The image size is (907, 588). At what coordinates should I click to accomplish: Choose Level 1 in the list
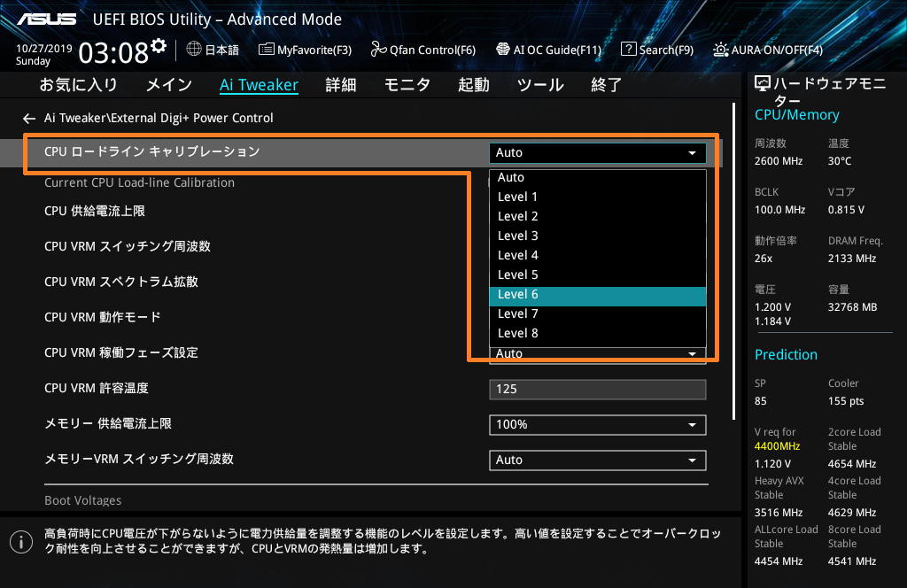pyautogui.click(x=598, y=197)
